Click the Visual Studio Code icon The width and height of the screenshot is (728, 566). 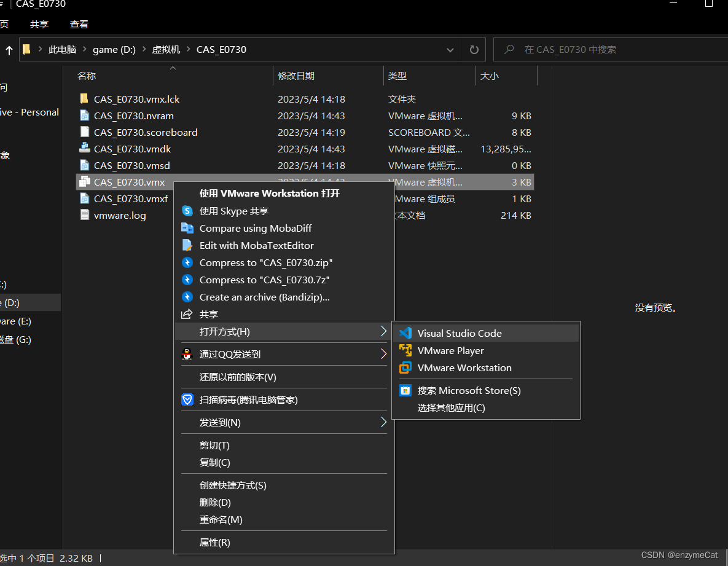405,333
